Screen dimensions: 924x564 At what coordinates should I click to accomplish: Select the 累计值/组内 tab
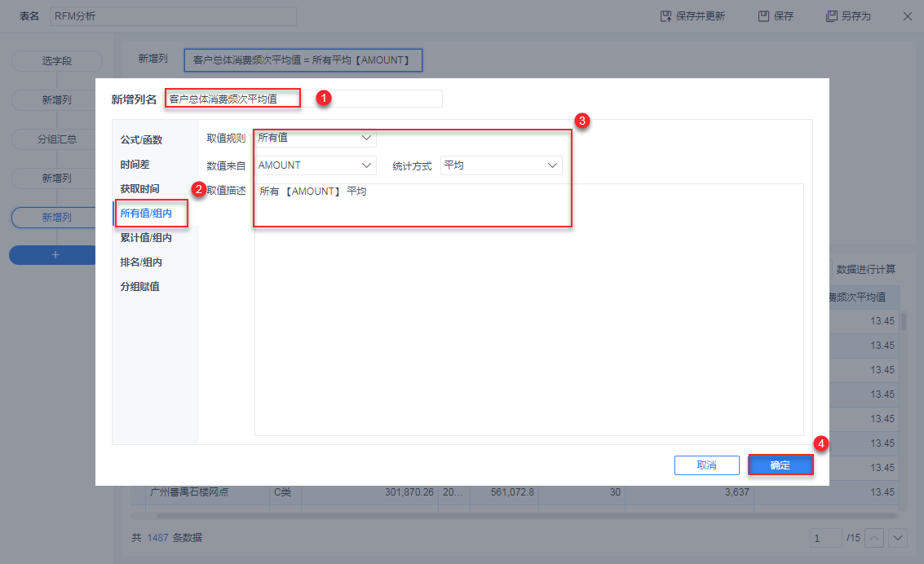click(146, 238)
